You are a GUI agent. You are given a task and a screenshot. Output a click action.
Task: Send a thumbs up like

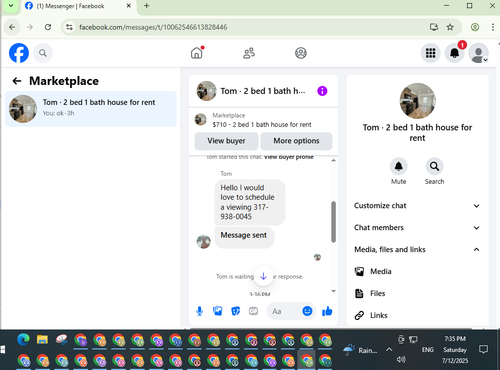point(327,311)
